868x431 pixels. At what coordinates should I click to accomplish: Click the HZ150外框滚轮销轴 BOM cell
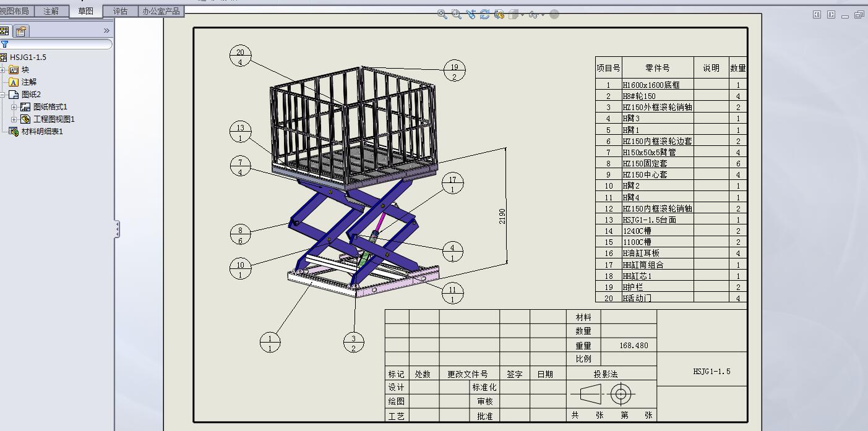tap(657, 107)
